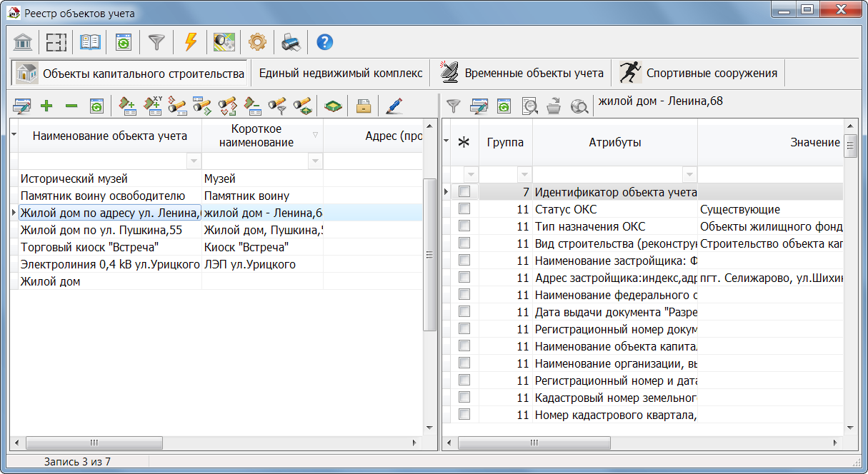Viewport: 868px width, 474px height.
Task: Expand filter dropdown under Группа column
Action: point(524,174)
